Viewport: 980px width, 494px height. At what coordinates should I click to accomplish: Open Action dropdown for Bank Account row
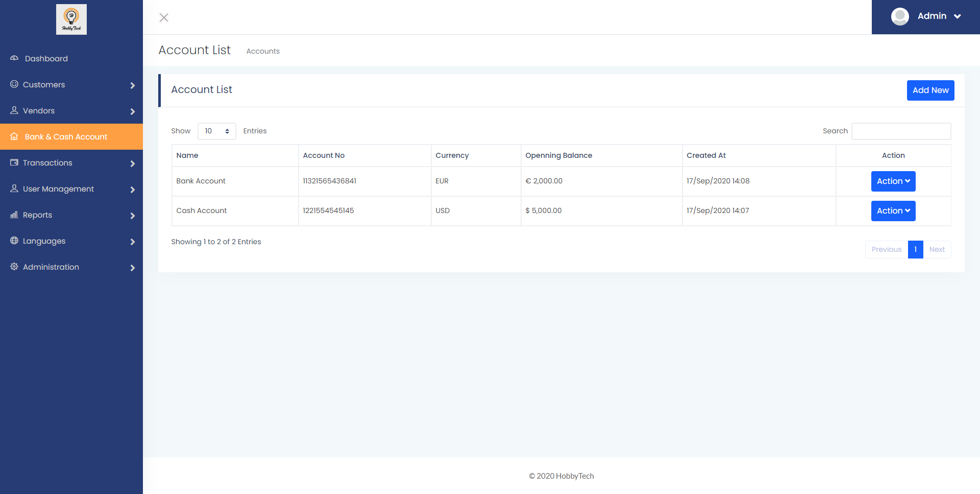pyautogui.click(x=893, y=181)
